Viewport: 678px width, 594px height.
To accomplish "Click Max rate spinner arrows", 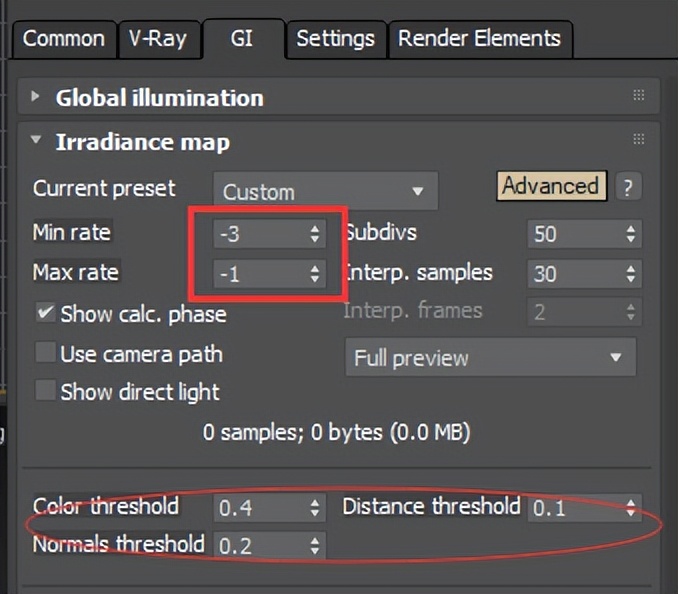I will pyautogui.click(x=315, y=273).
